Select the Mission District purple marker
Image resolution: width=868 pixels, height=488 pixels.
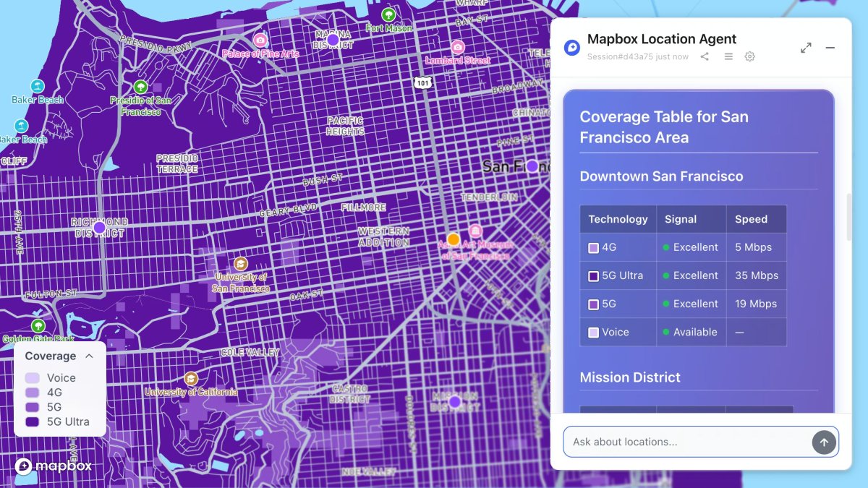[x=455, y=402]
